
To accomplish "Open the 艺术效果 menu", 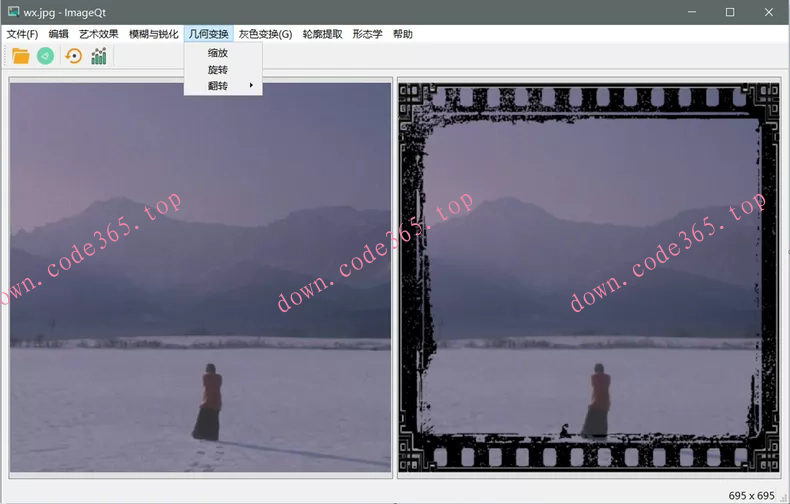I will click(99, 34).
